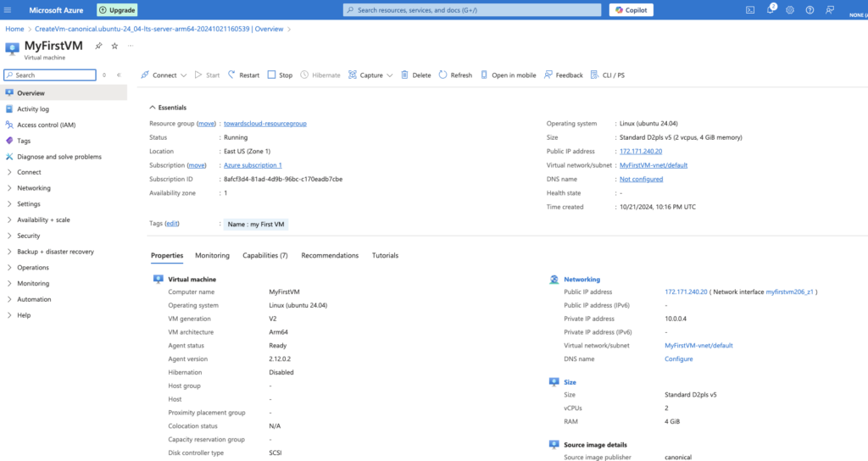Screen dimensions: 868x461
Task: Mark MyFirstVM as favorite with star
Action: (x=114, y=46)
